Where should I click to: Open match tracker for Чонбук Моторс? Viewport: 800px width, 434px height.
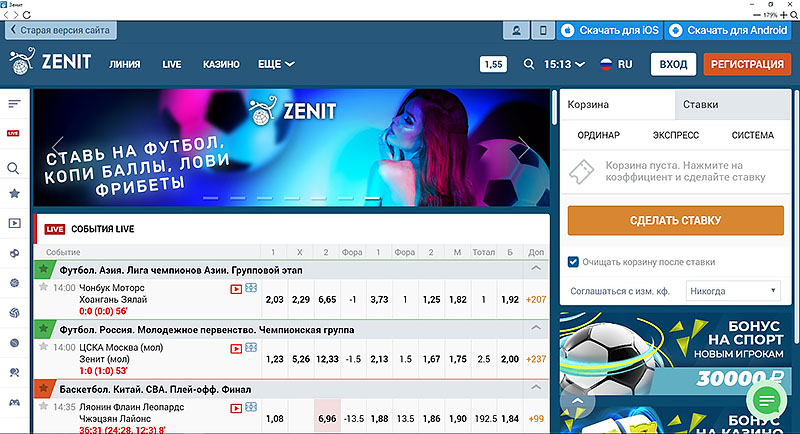[251, 288]
